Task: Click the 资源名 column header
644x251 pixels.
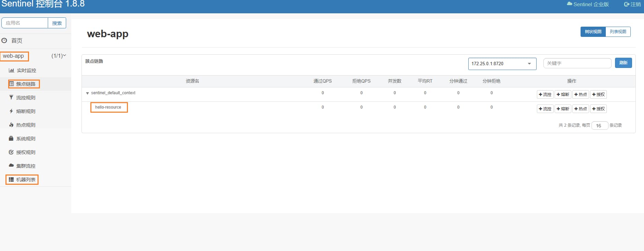Action: [192, 81]
